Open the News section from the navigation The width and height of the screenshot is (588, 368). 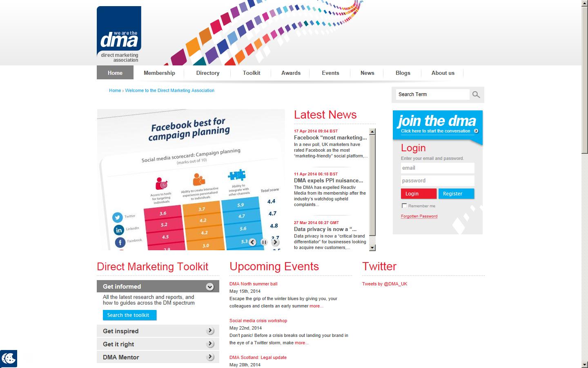[x=367, y=73]
